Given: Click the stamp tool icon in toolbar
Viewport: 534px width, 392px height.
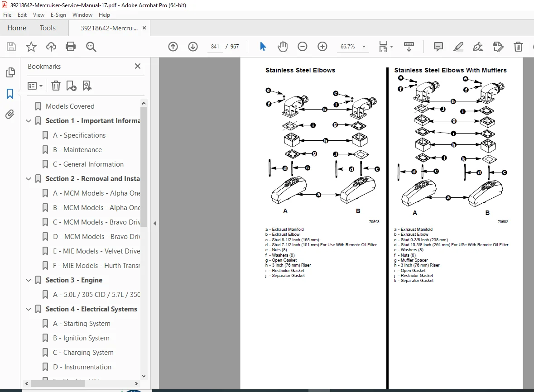Looking at the screenshot, I should [498, 47].
